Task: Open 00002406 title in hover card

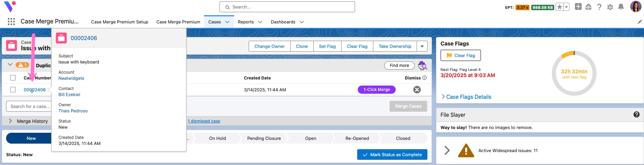Action: [x=84, y=38]
